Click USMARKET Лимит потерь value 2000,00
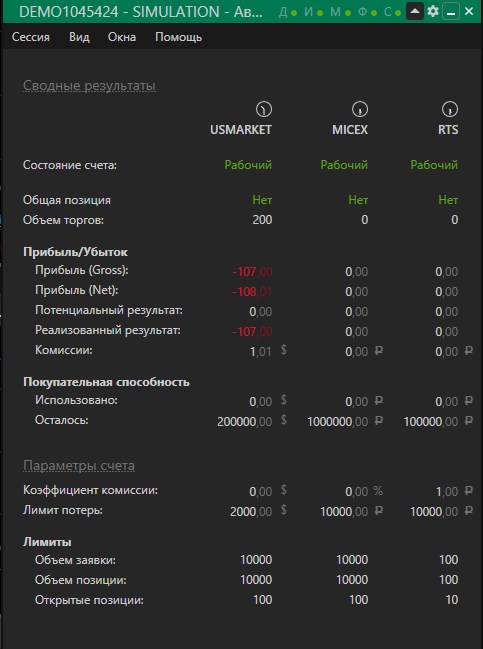483x649 pixels. coord(251,512)
